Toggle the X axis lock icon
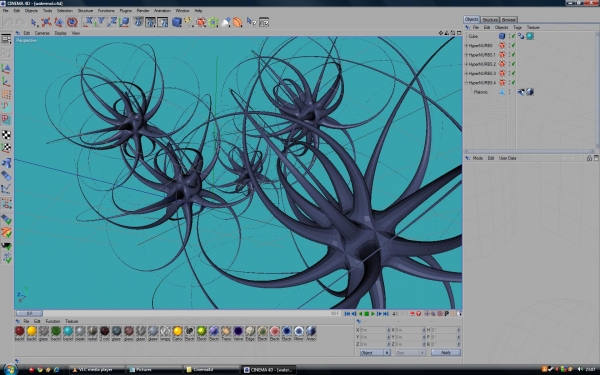600x375 pixels. point(88,22)
